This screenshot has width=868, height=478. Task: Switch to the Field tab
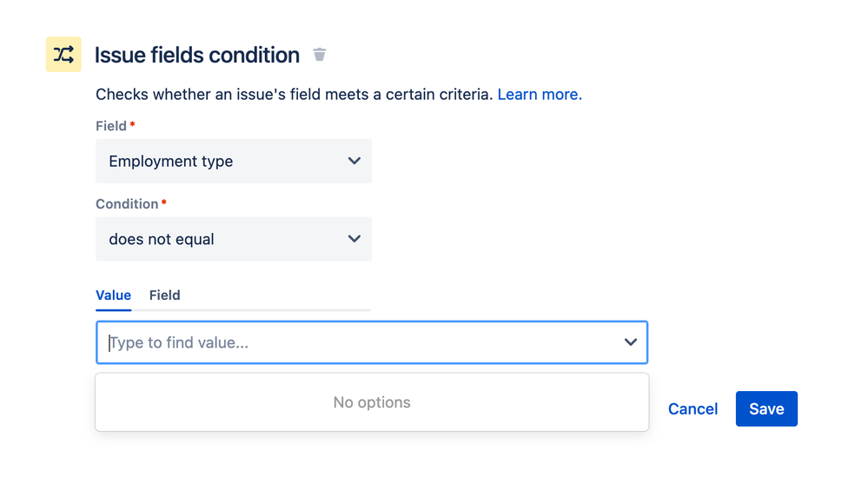[165, 295]
